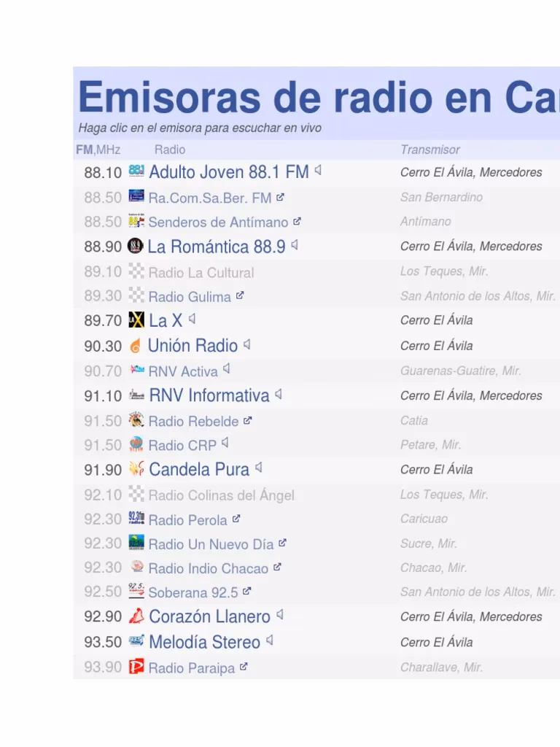
Task: Click external link icon beside Senderos de Antímano
Action: click(297, 221)
